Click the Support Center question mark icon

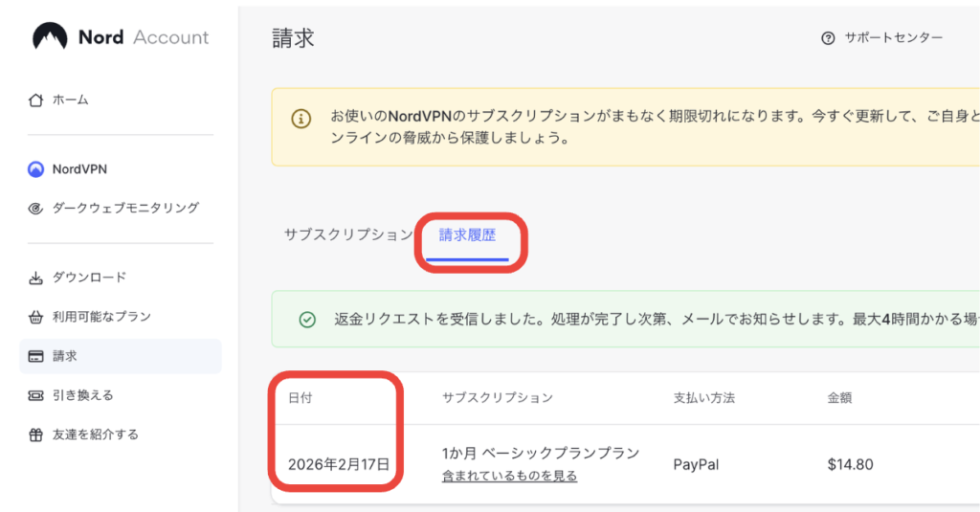pos(828,38)
